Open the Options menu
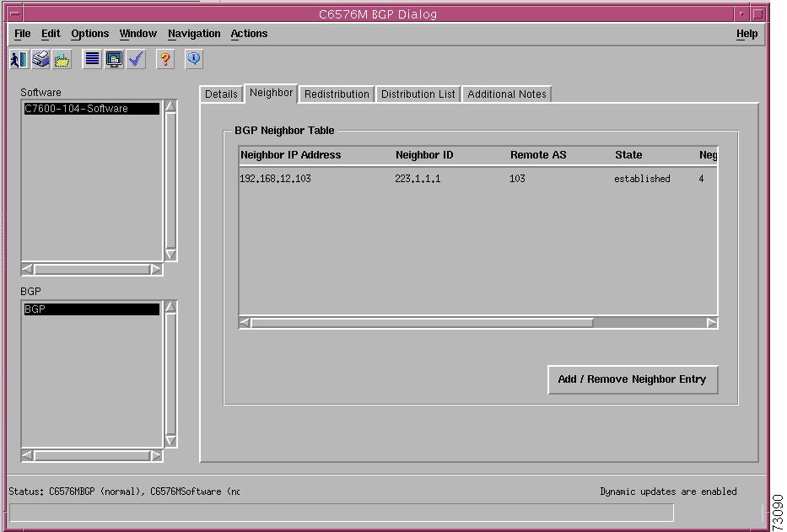The width and height of the screenshot is (787, 532). (x=90, y=34)
